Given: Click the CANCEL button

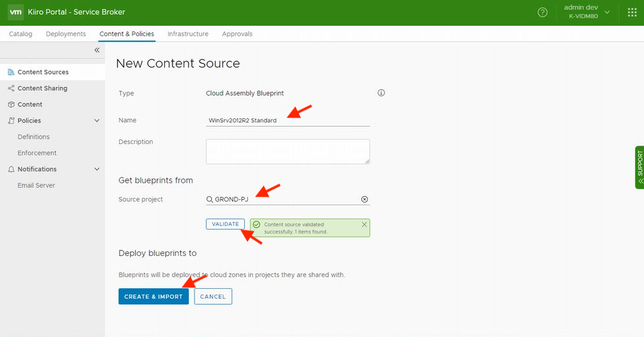Looking at the screenshot, I should tap(213, 296).
